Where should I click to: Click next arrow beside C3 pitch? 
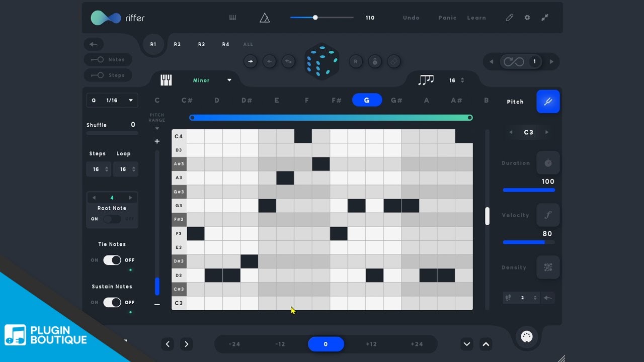click(547, 132)
